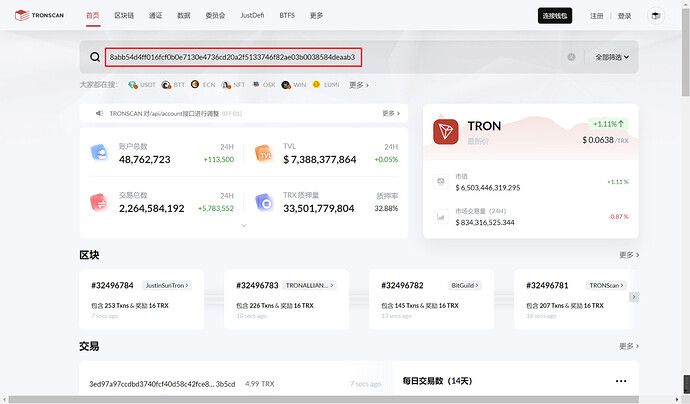Click the total accounts icon
The height and width of the screenshot is (404, 690).
pyautogui.click(x=99, y=152)
